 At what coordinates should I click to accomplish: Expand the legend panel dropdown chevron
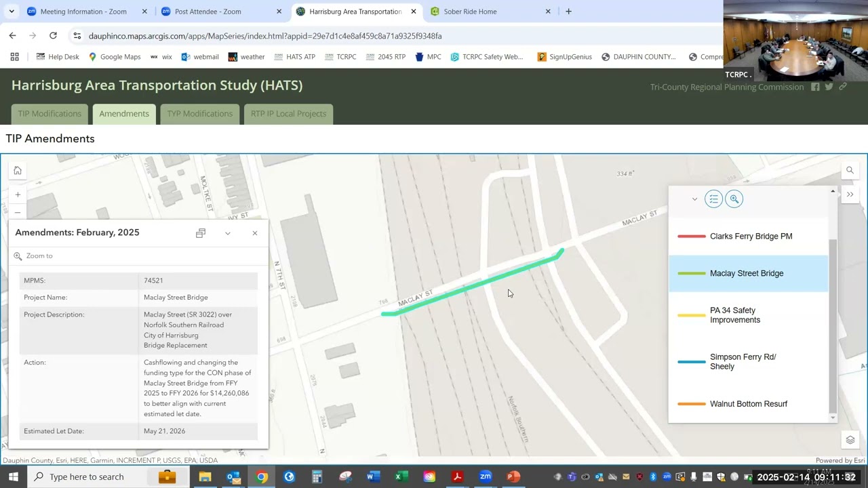point(694,199)
